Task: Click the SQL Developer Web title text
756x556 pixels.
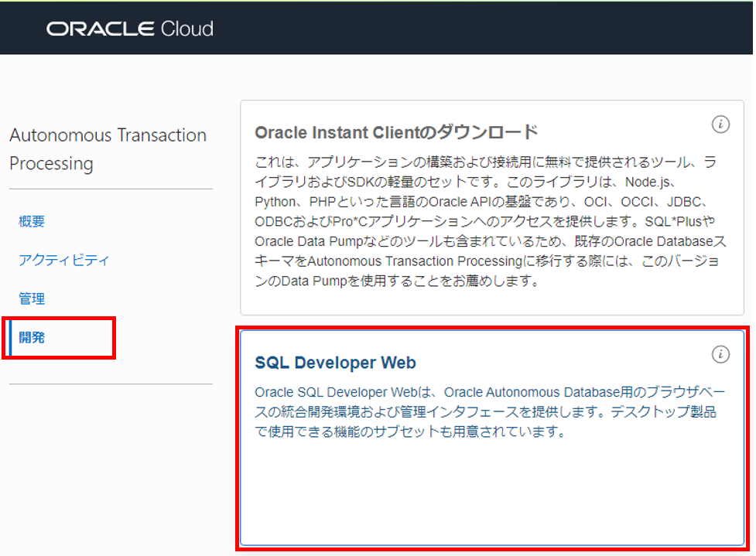Action: pos(336,362)
